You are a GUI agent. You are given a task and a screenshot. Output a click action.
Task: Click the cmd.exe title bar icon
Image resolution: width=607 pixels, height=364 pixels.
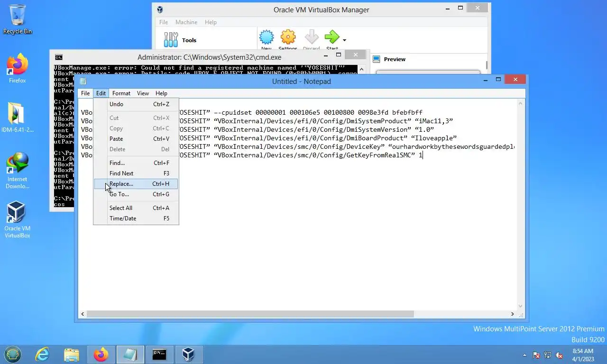click(x=58, y=57)
